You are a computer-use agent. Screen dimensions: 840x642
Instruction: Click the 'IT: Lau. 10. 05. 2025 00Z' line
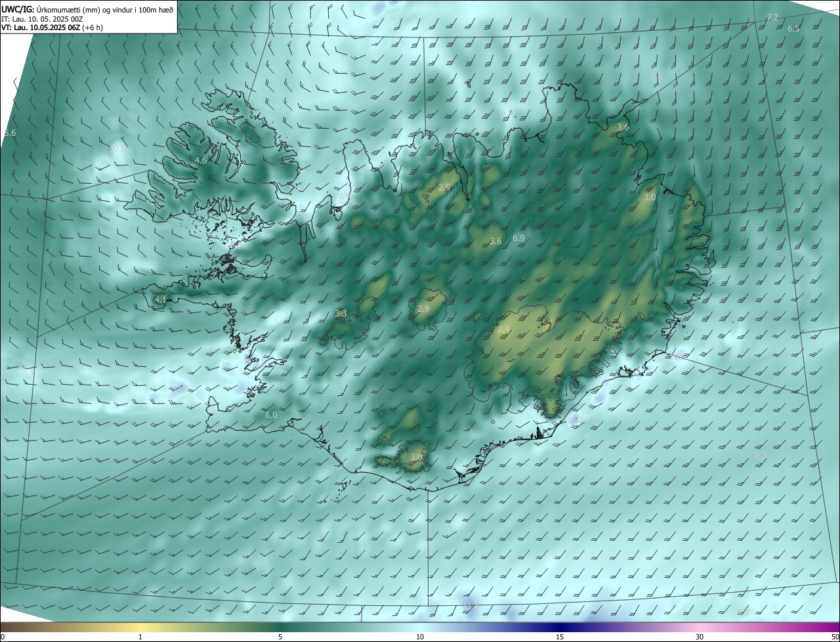41,19
